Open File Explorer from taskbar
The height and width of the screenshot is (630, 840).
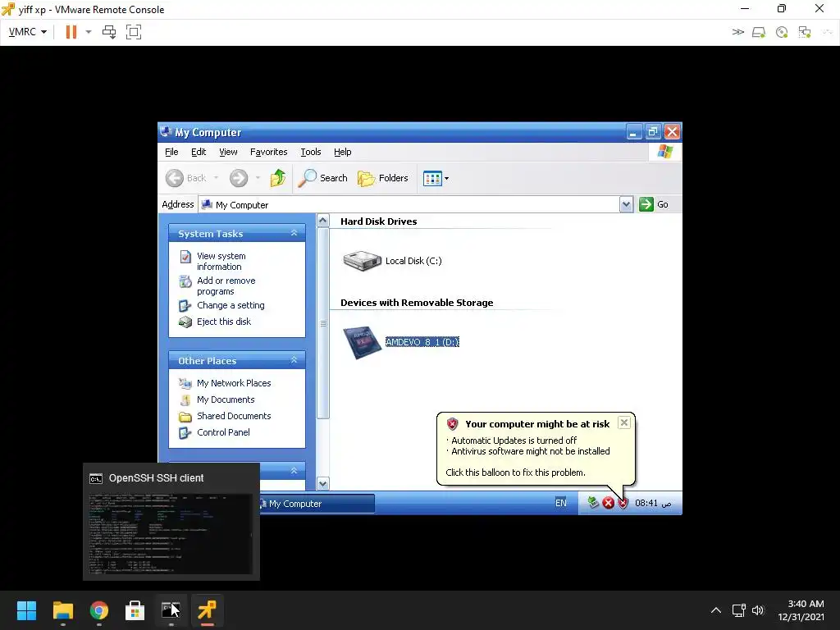pos(62,610)
